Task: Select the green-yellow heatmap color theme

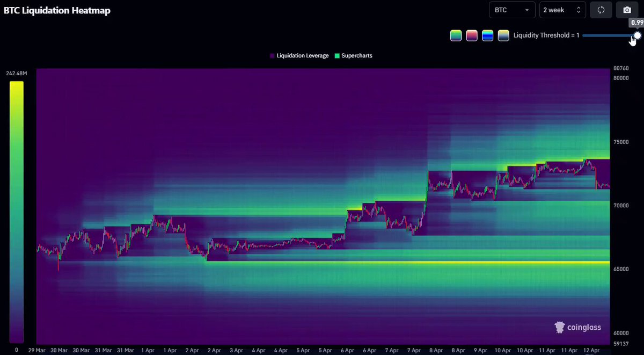Action: tap(456, 36)
